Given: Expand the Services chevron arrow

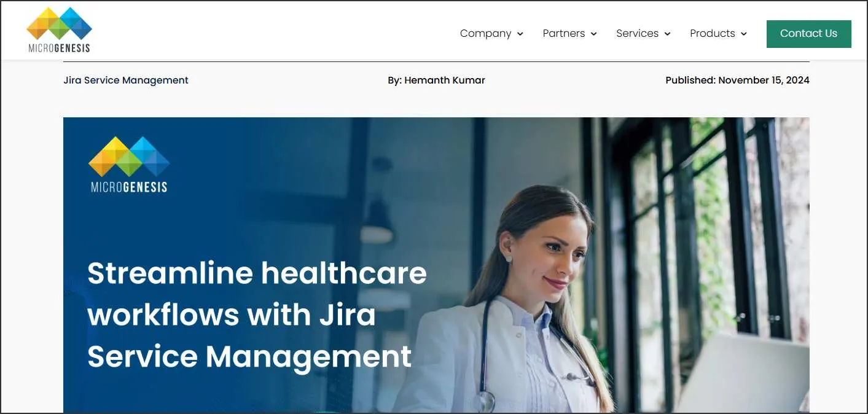Looking at the screenshot, I should (668, 34).
